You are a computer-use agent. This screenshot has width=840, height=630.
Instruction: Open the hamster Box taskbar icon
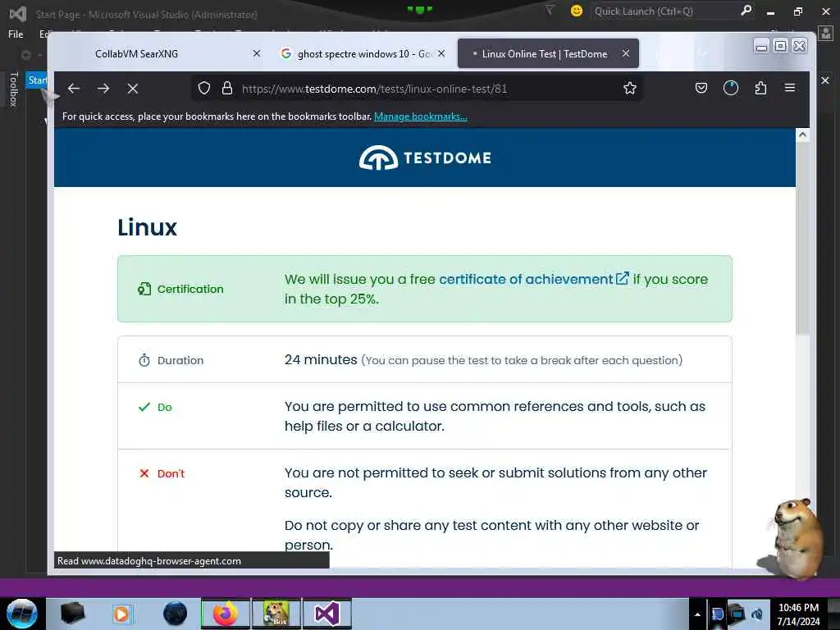tap(276, 614)
